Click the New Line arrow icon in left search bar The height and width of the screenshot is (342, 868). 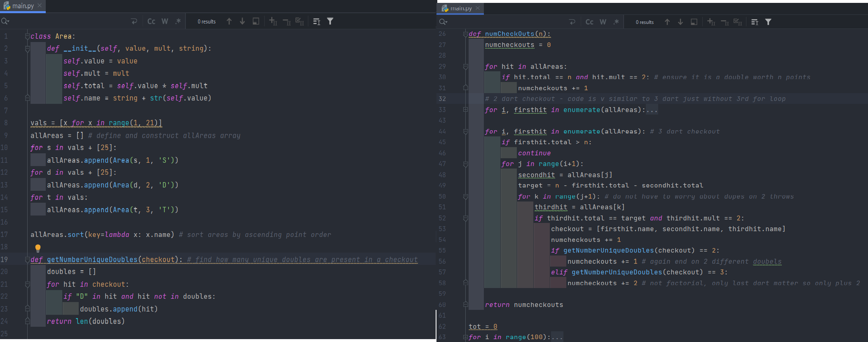[134, 21]
